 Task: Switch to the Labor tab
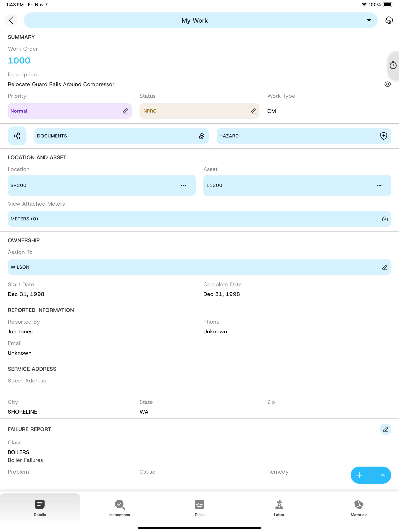pos(279,508)
